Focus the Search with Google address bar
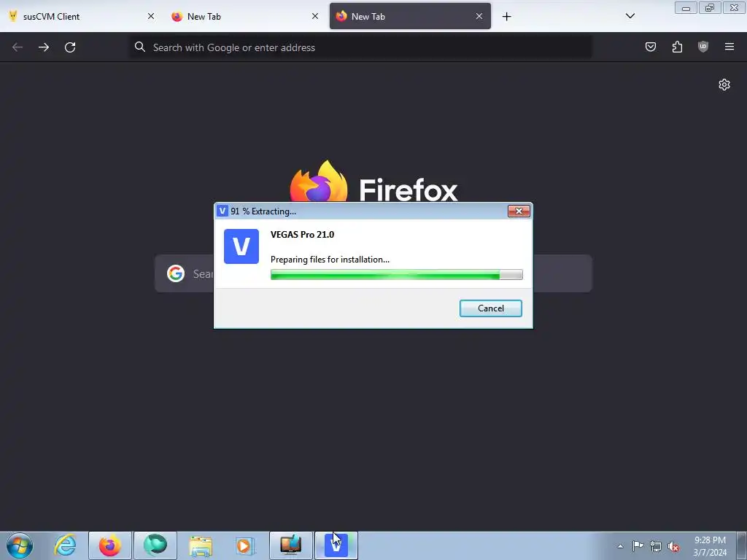This screenshot has height=560, width=747. tap(360, 47)
